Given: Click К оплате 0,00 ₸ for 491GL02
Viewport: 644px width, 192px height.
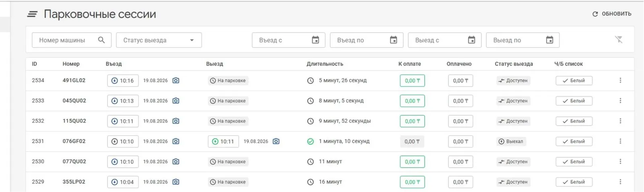Looking at the screenshot, I should click(x=412, y=81).
